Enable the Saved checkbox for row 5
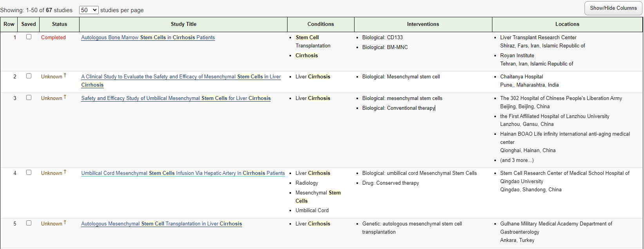644x249 pixels. (29, 223)
